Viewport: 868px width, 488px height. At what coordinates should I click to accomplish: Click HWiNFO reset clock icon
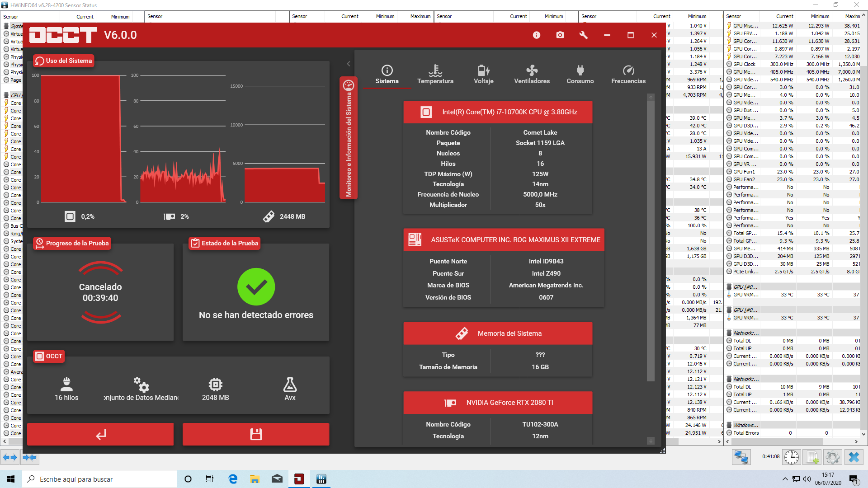(791, 457)
